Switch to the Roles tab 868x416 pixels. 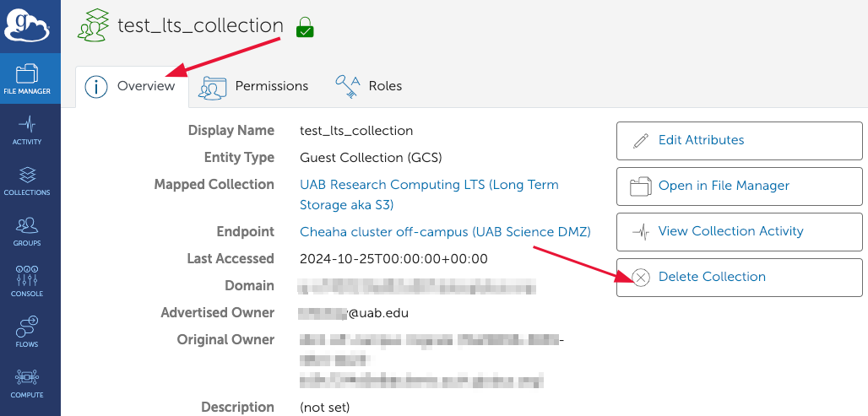pyautogui.click(x=369, y=86)
